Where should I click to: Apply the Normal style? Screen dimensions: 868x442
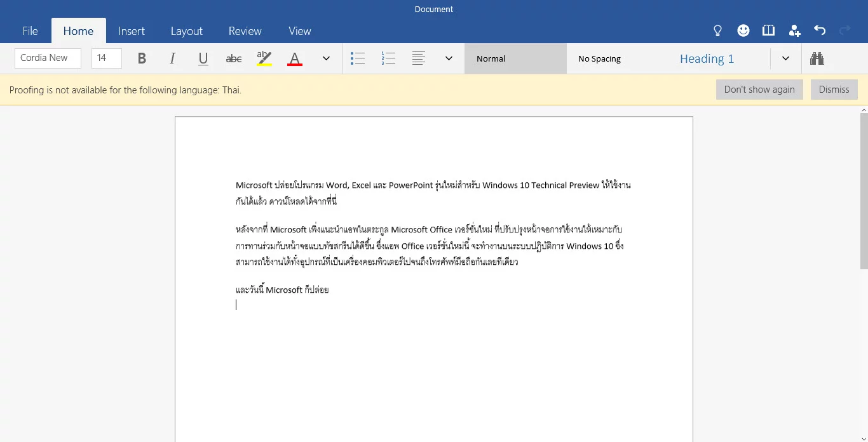(515, 58)
